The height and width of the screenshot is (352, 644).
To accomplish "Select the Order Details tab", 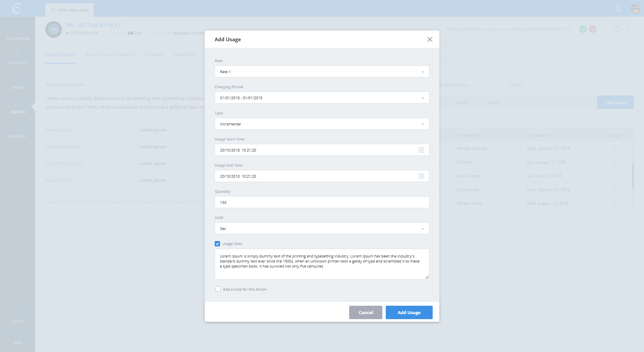I will pos(60,54).
